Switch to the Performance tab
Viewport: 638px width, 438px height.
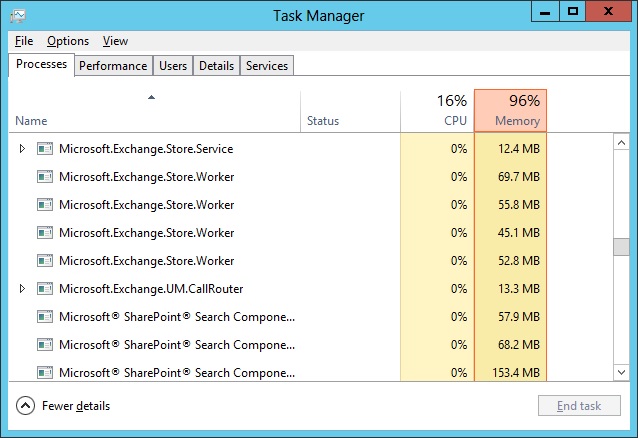[x=113, y=66]
